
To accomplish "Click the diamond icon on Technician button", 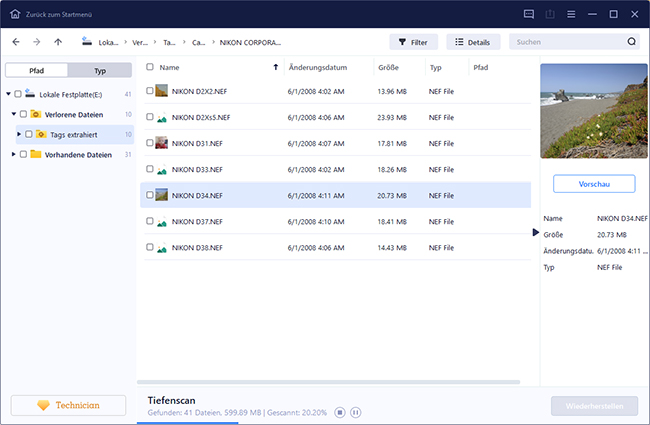I will (43, 405).
